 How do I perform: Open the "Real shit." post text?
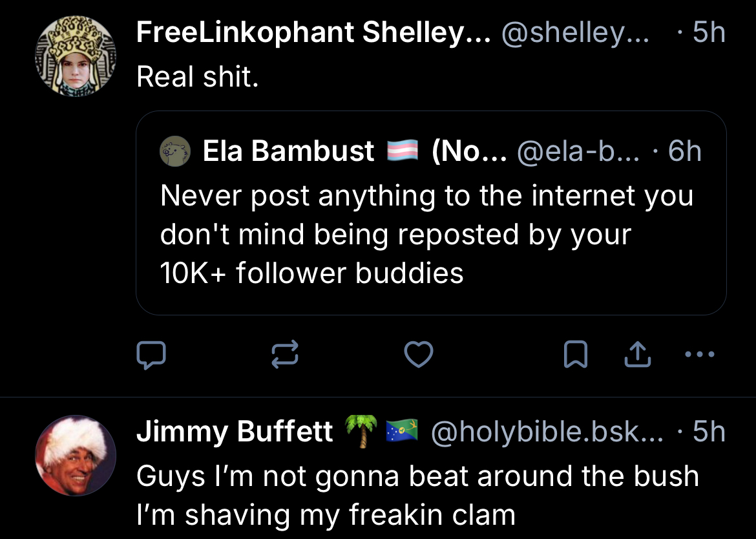coord(198,77)
